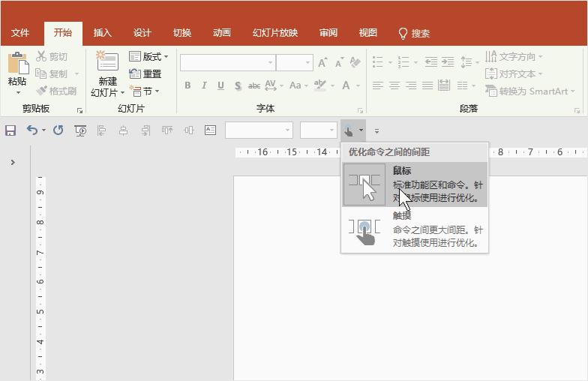This screenshot has width=588, height=381.
Task: Click the align left objects icon
Action: pos(101,130)
